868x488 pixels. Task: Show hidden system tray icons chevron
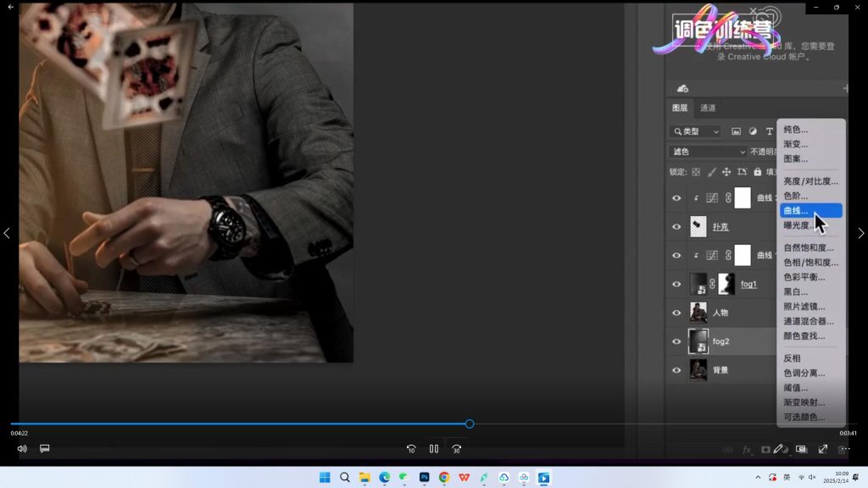pyautogui.click(x=758, y=478)
